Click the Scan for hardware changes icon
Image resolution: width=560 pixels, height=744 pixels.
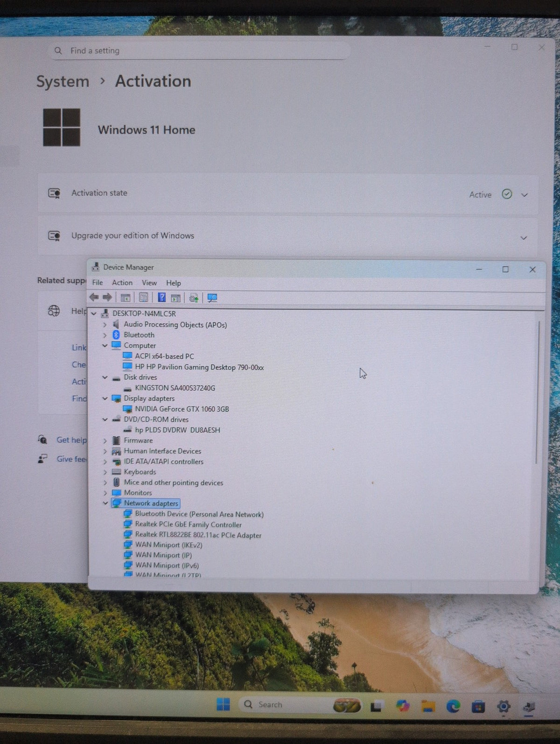(x=212, y=298)
